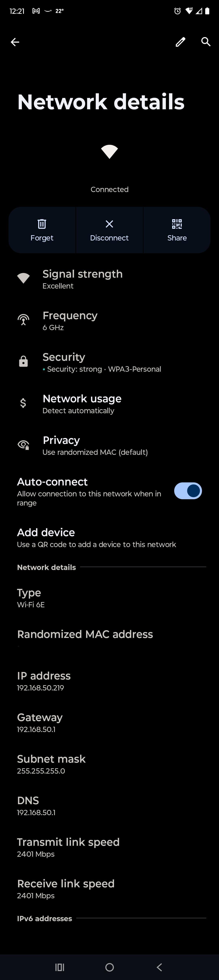219x980 pixels.
Task: Tap the Share QR code icon
Action: tap(177, 224)
